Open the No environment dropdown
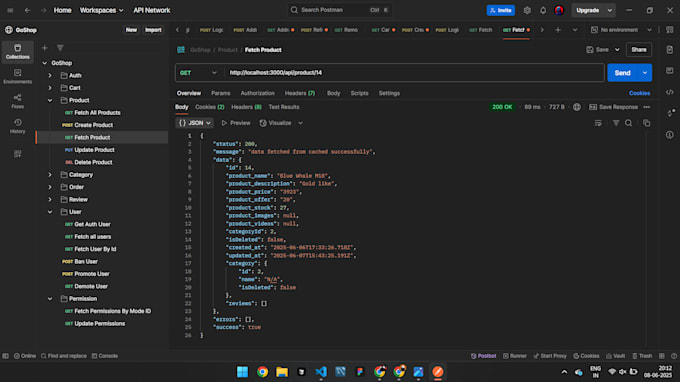The image size is (680, 382). [621, 30]
